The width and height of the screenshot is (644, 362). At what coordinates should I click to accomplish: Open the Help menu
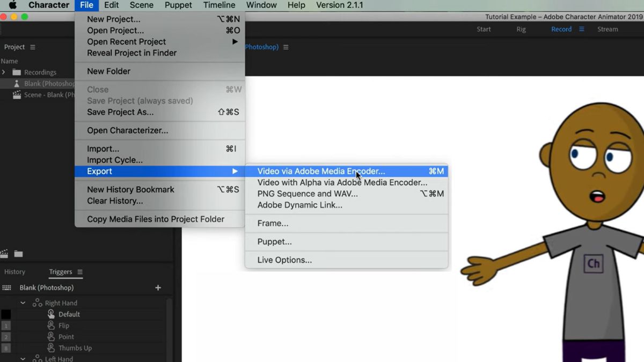[x=296, y=5]
